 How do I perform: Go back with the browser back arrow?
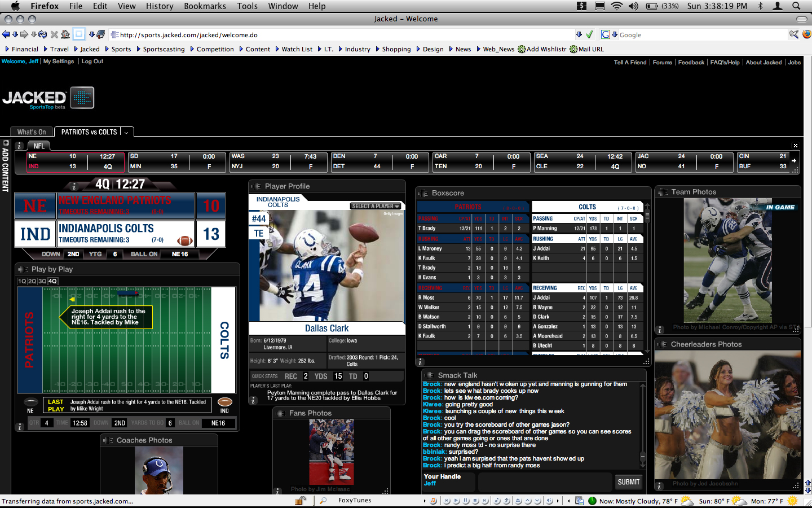click(x=6, y=34)
